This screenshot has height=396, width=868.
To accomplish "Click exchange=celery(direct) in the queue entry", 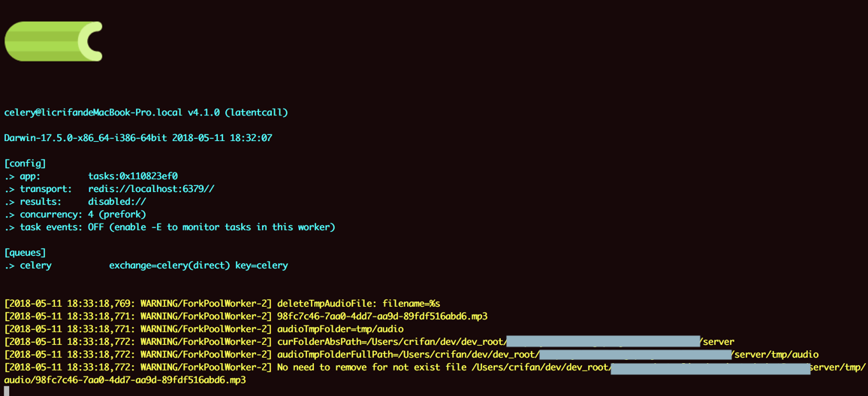I will (x=170, y=265).
